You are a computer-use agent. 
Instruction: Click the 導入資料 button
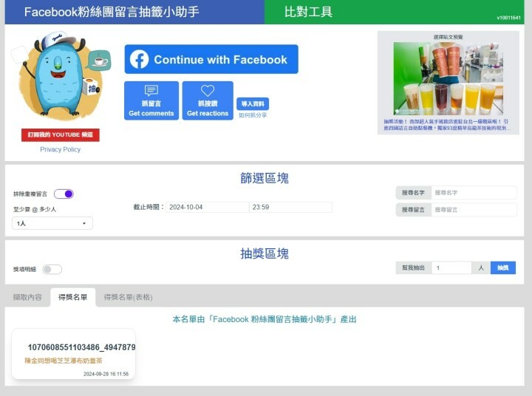[253, 103]
